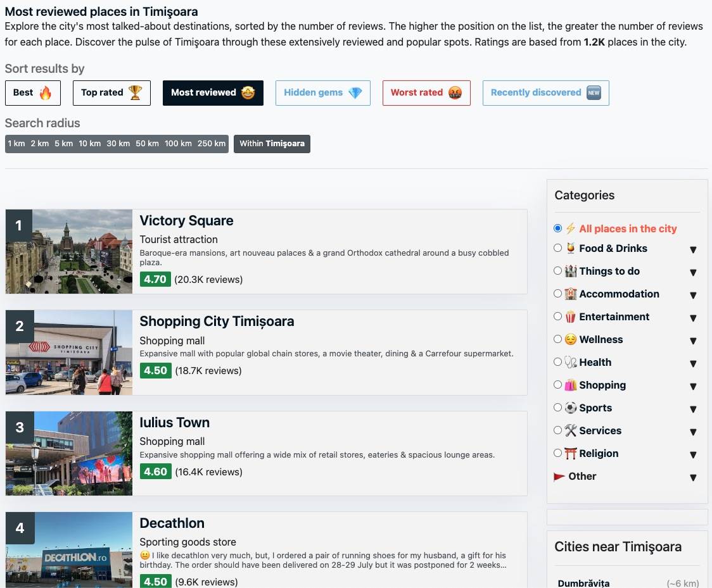Expand the Things to do category arrow
712x588 pixels.
coord(693,273)
